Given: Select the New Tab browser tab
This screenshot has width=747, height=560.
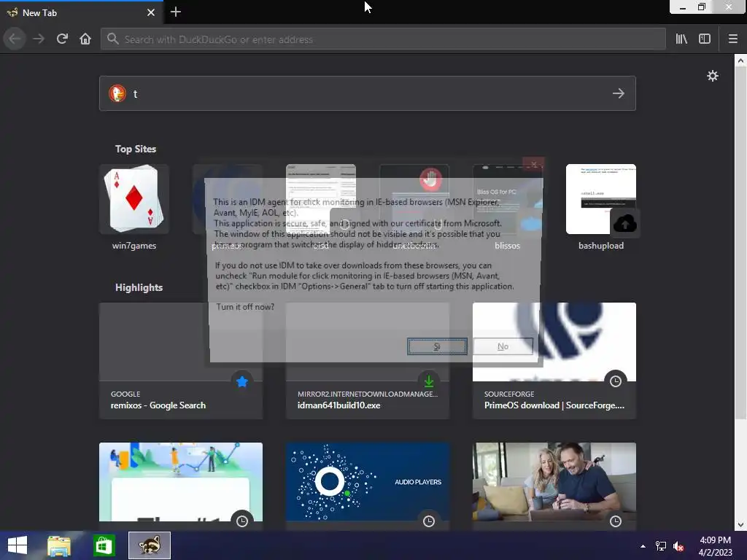Looking at the screenshot, I should (81, 12).
